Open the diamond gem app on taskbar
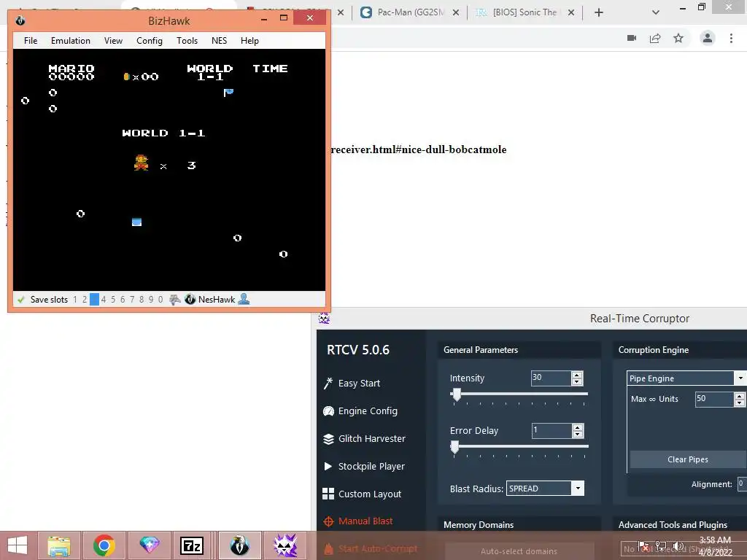 (149, 545)
